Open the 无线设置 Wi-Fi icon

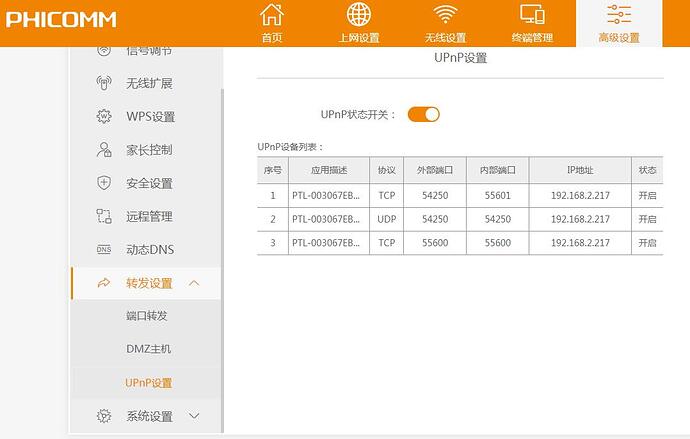pyautogui.click(x=445, y=14)
